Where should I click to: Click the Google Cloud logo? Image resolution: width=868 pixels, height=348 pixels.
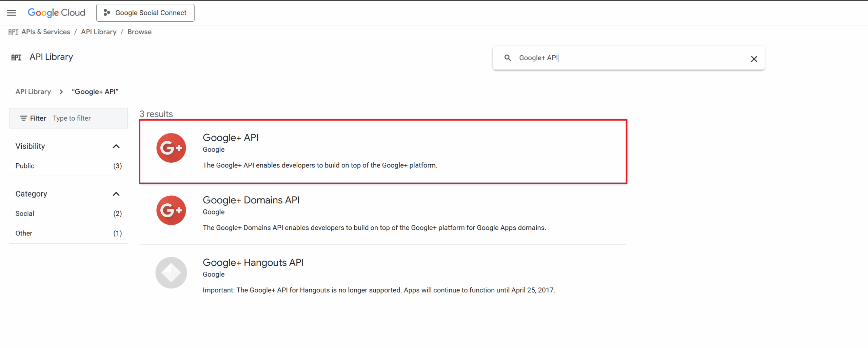(x=56, y=13)
